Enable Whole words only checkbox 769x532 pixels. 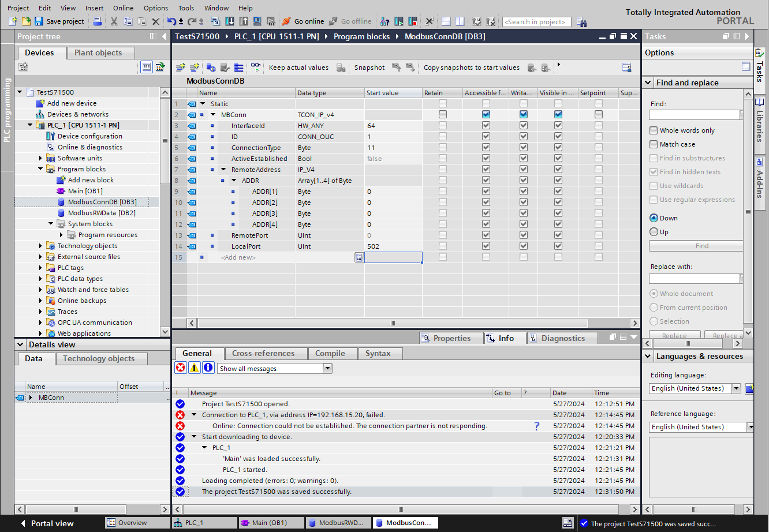654,130
